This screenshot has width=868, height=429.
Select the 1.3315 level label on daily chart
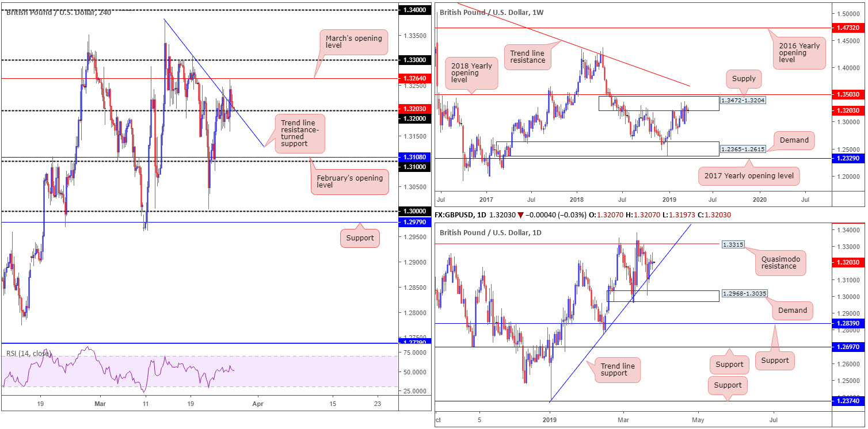tap(732, 244)
